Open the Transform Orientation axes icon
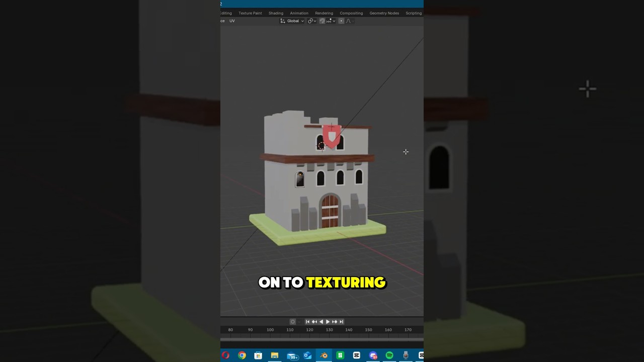This screenshot has width=644, height=362. click(x=283, y=21)
